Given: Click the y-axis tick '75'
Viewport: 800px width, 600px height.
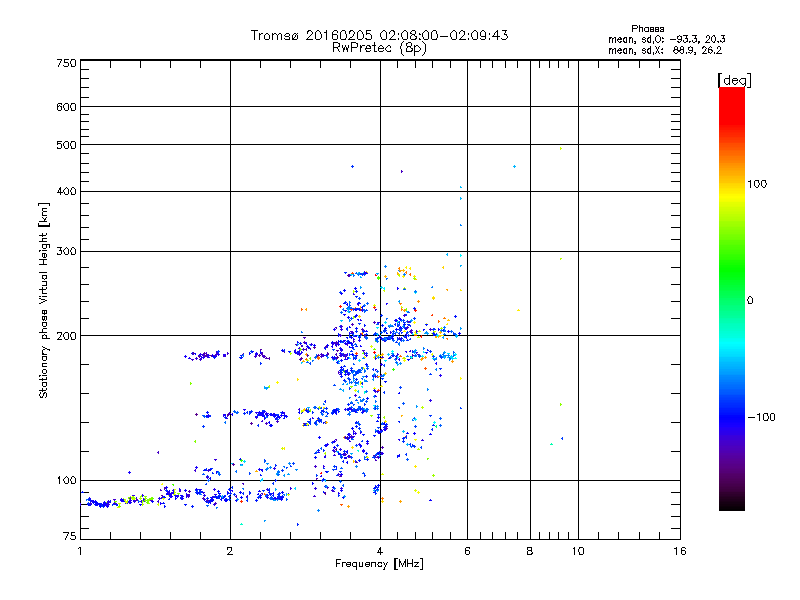Looking at the screenshot, I should pyautogui.click(x=70, y=536).
